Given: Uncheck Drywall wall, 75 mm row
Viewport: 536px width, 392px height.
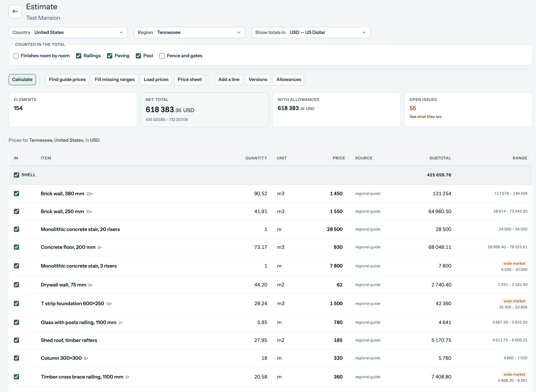Looking at the screenshot, I should coord(16,285).
